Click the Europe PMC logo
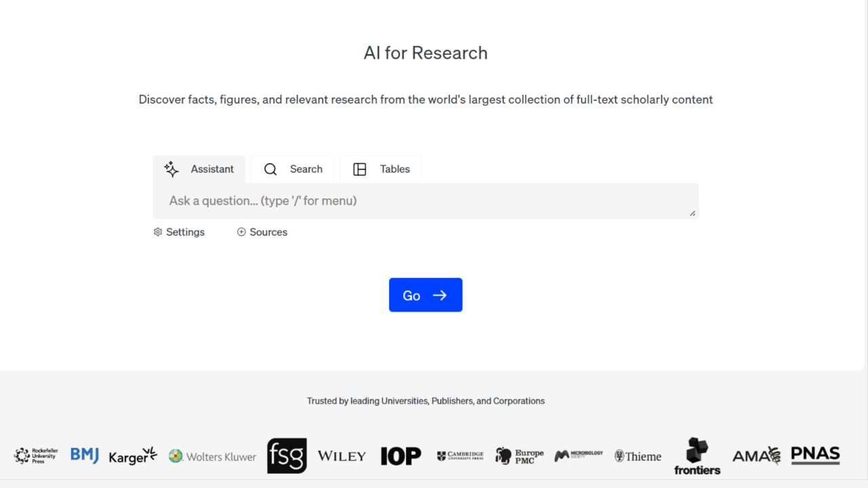Image resolution: width=868 pixels, height=488 pixels. tap(519, 456)
